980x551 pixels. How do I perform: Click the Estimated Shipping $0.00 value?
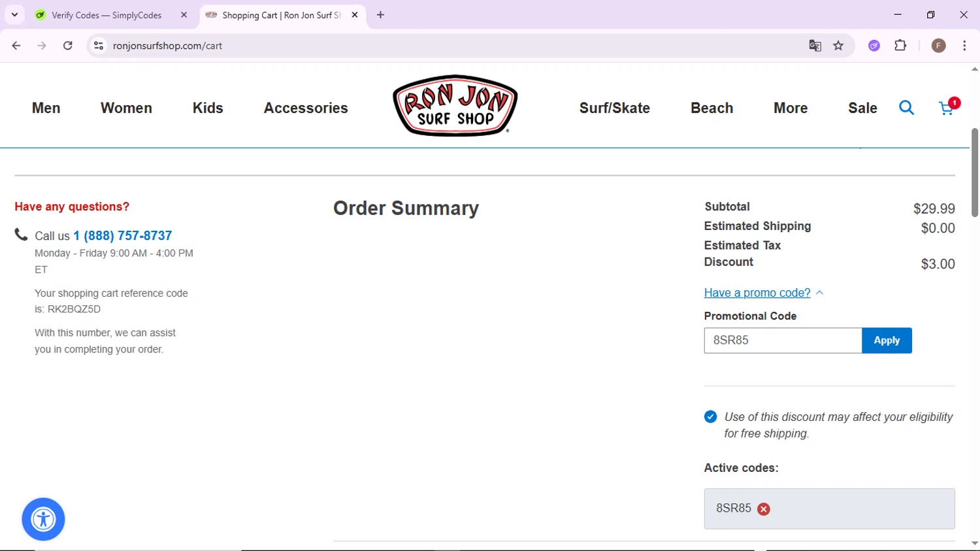click(x=938, y=228)
